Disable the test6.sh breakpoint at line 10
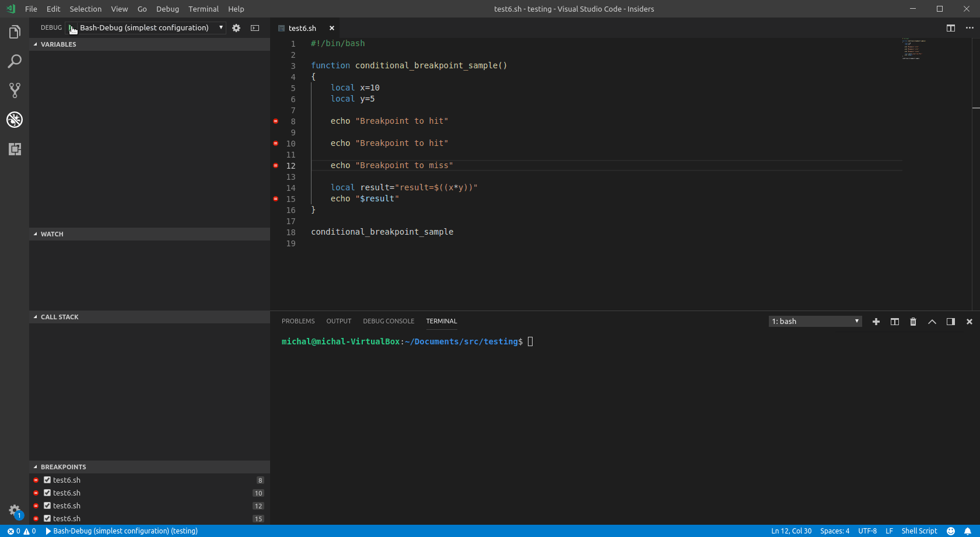The height and width of the screenshot is (537, 980). [47, 493]
